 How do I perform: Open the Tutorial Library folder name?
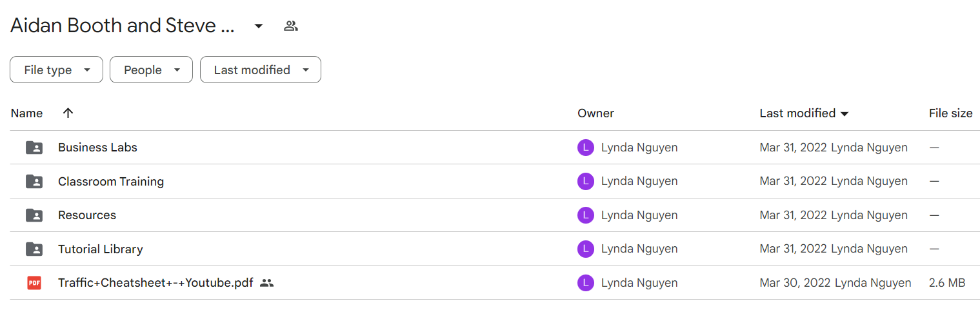(101, 249)
